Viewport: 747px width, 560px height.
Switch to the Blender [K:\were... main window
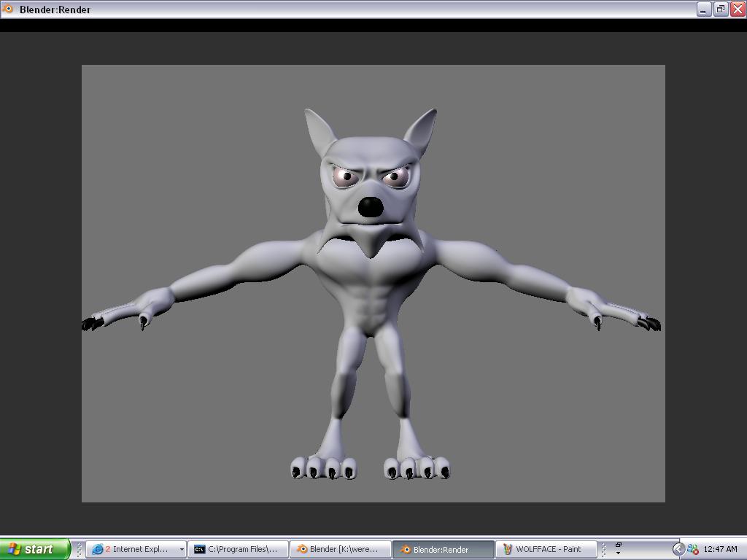pyautogui.click(x=341, y=549)
